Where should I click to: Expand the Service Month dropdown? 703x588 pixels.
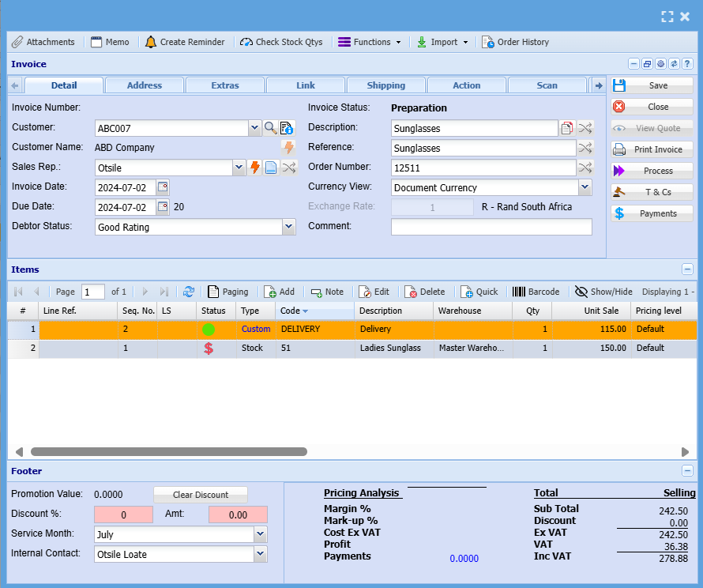[x=261, y=534]
